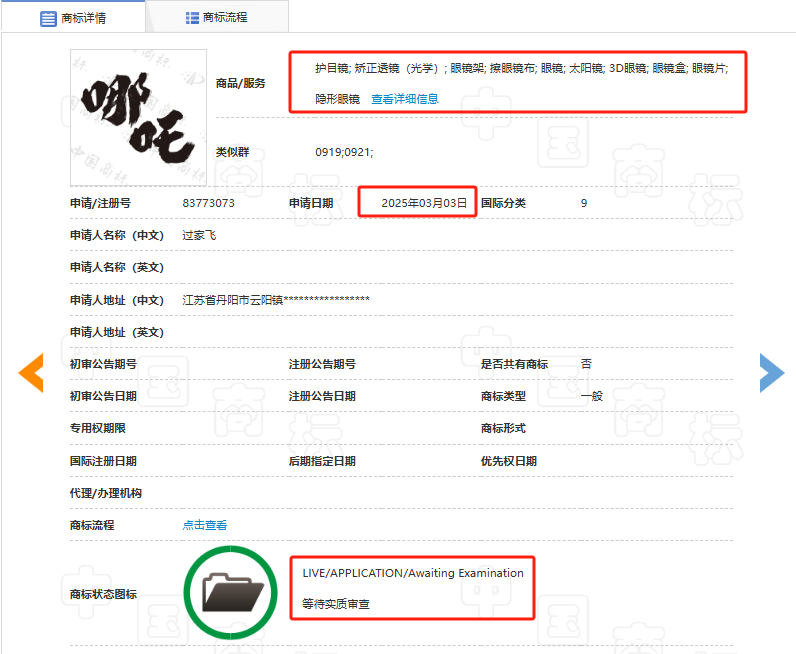The width and height of the screenshot is (796, 654).
Task: Click the 商标类型 value 一般
Action: (x=592, y=395)
